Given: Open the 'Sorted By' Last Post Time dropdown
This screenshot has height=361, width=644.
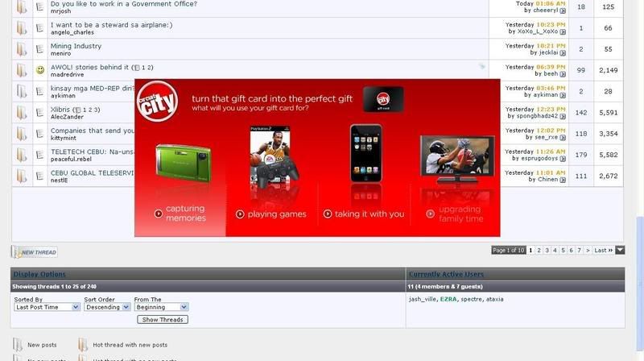Looking at the screenshot, I should pyautogui.click(x=47, y=307).
